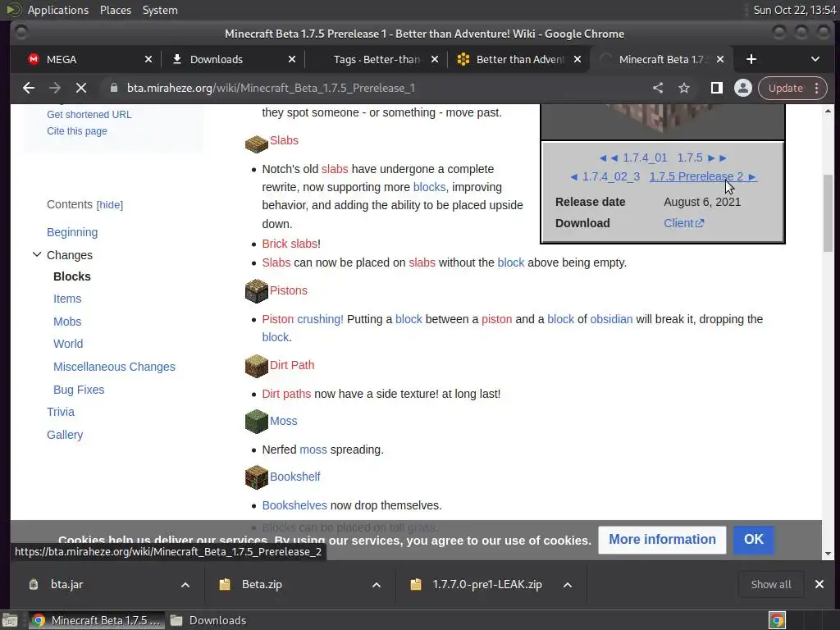Open the Brick slabs red link
Screen dimensions: 840x630
pyautogui.click(x=290, y=244)
